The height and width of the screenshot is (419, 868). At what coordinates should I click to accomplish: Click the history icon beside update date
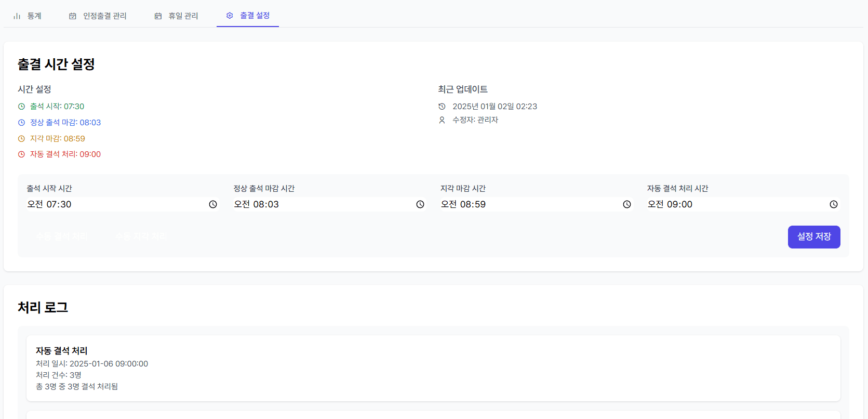pyautogui.click(x=442, y=107)
